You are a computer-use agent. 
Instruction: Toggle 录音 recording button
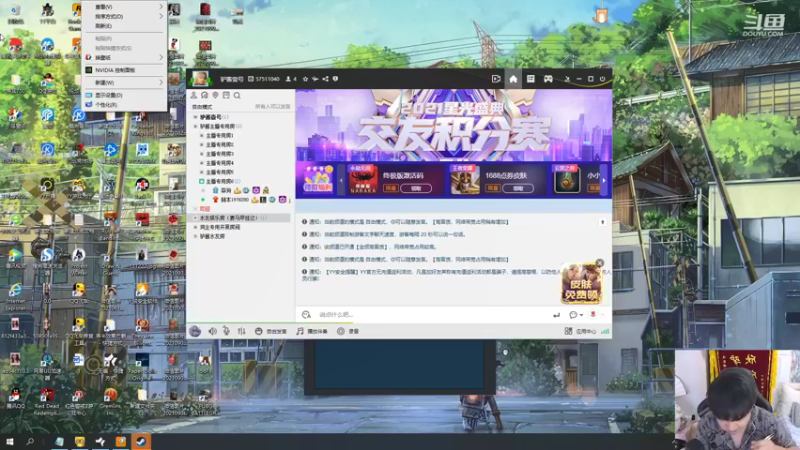[x=348, y=331]
